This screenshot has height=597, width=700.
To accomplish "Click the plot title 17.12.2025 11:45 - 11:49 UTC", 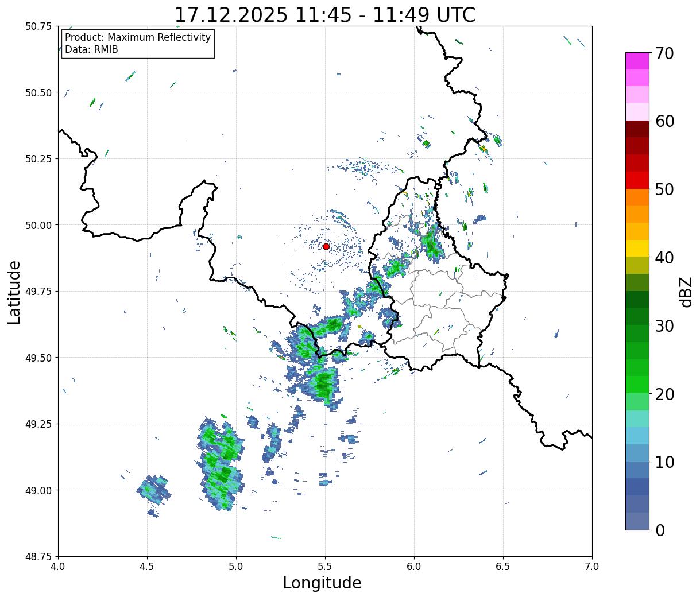I will click(x=325, y=14).
